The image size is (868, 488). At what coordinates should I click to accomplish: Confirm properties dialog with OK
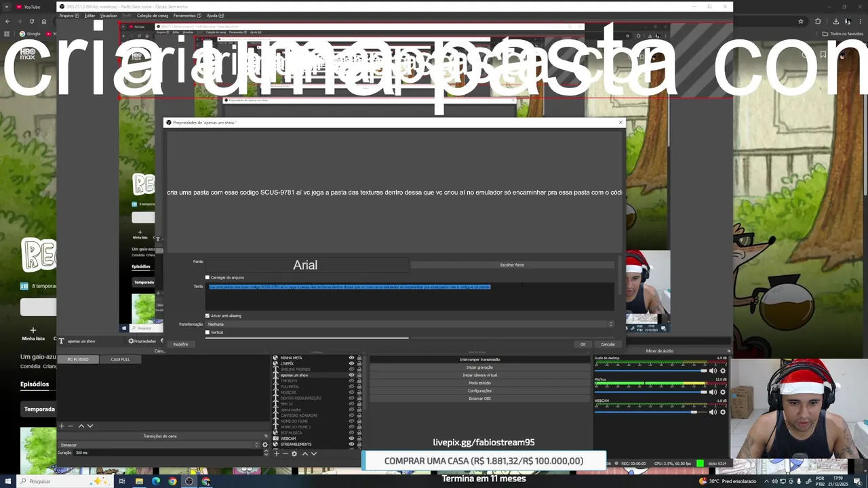click(583, 344)
